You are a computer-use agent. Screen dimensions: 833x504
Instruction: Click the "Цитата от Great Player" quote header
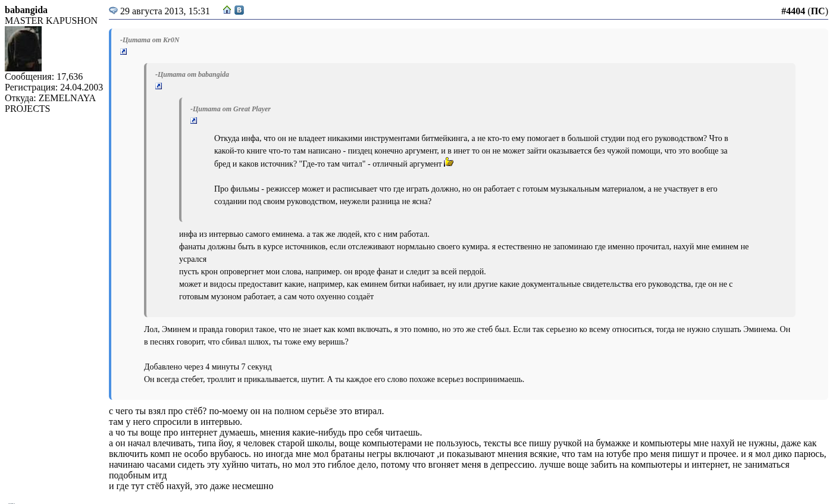coord(231,109)
